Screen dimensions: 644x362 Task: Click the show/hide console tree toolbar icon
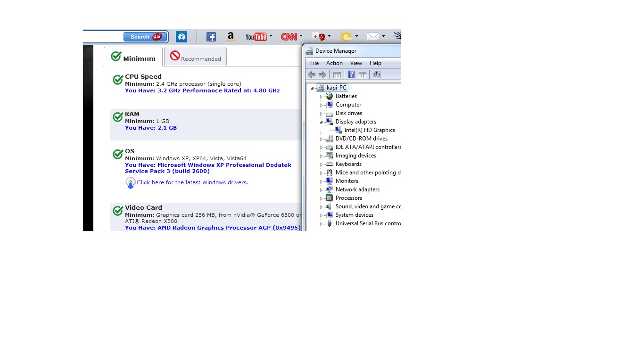tap(337, 74)
